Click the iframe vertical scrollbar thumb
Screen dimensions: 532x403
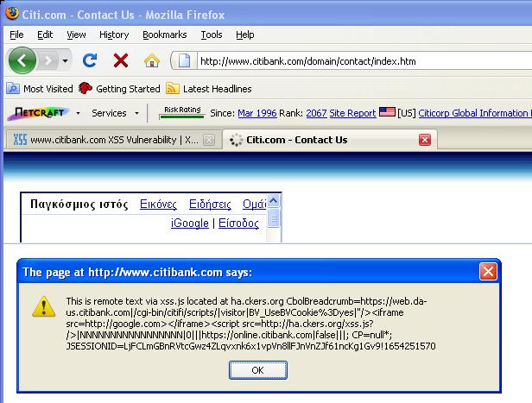tap(274, 218)
